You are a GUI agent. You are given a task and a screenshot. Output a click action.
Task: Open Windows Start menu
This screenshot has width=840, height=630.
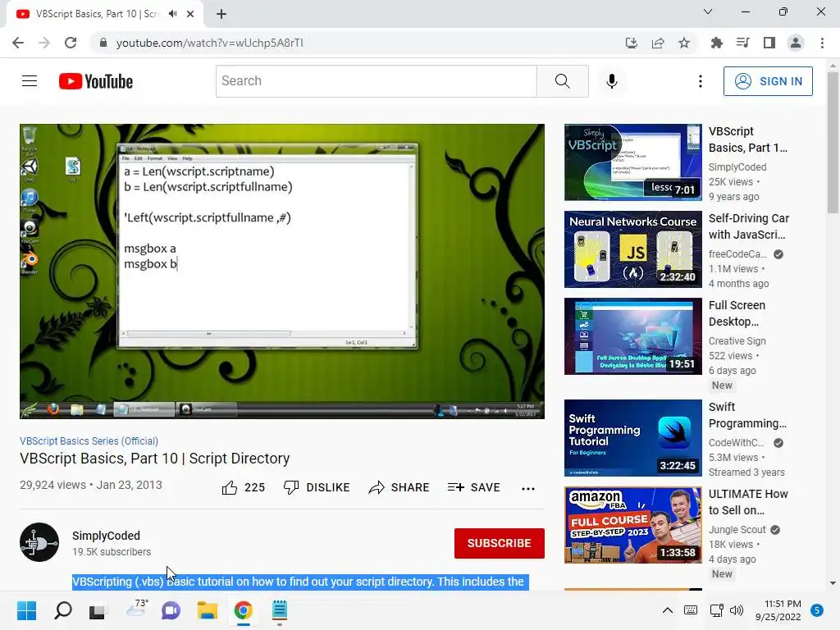(26, 610)
